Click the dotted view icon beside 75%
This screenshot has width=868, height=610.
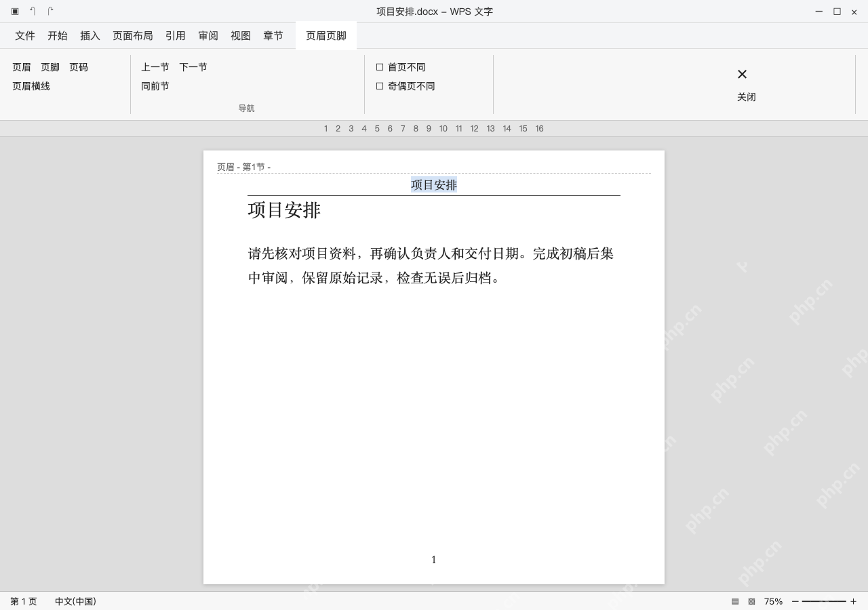pyautogui.click(x=751, y=601)
